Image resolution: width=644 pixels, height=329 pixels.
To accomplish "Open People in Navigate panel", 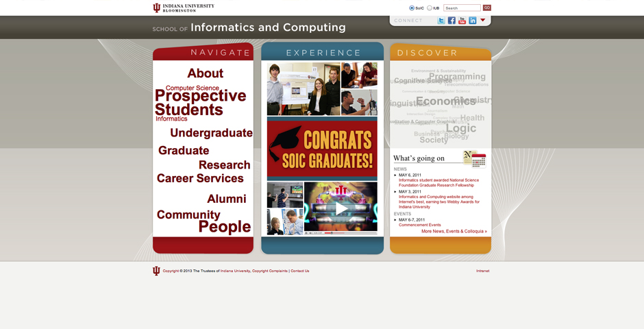I will coord(225,227).
